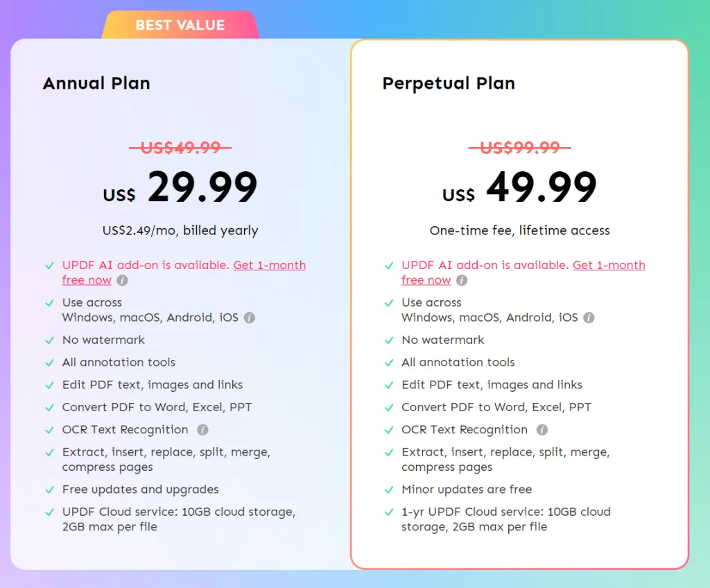
Task: Click green checkmark beside Perpetual Minor updates are free
Action: 389,490
